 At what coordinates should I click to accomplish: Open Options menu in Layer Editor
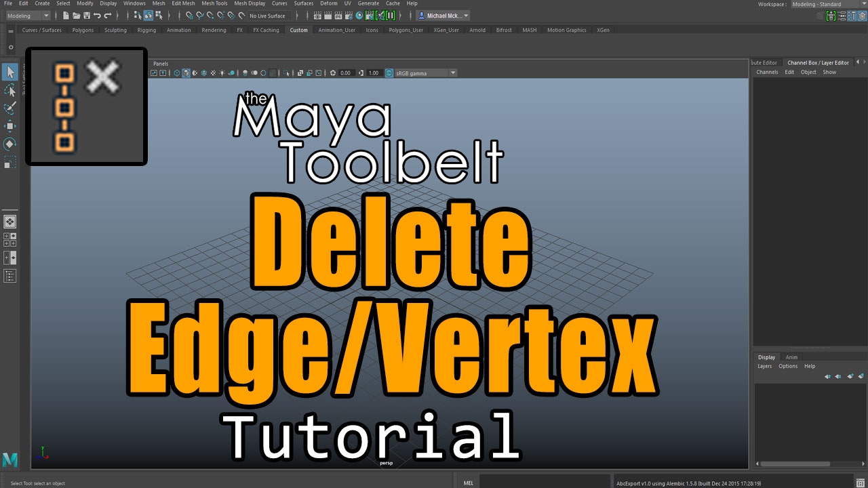pyautogui.click(x=788, y=366)
